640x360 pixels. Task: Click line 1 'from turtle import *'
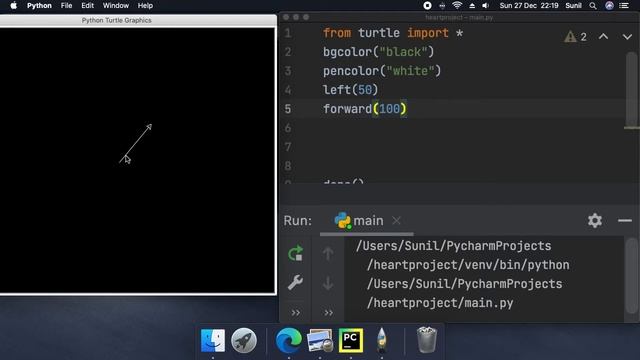393,33
